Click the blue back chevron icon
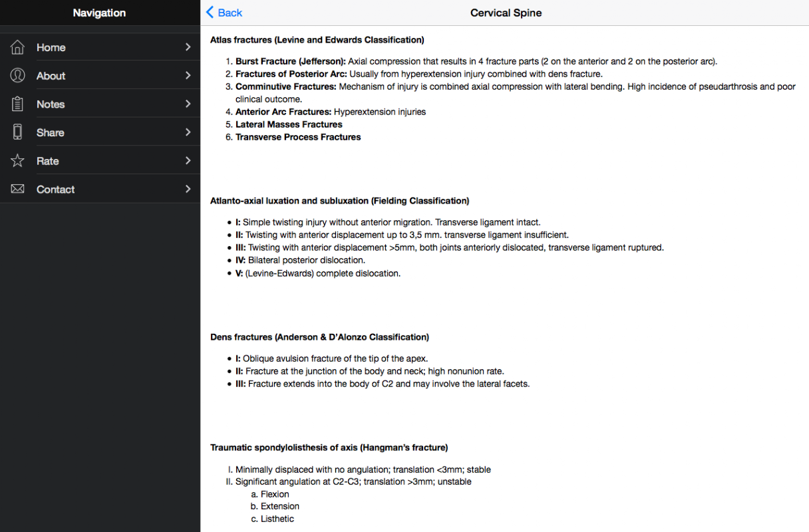This screenshot has height=532, width=809. [x=210, y=12]
